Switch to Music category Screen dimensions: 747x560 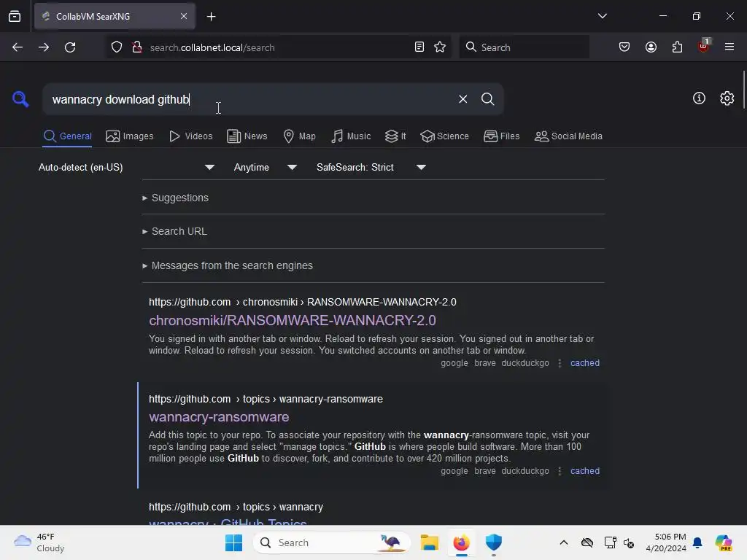[x=351, y=136]
